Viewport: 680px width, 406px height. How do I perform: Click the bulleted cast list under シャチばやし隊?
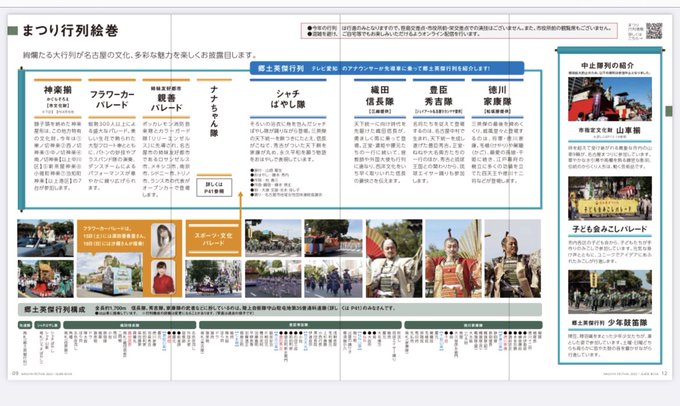point(286,183)
